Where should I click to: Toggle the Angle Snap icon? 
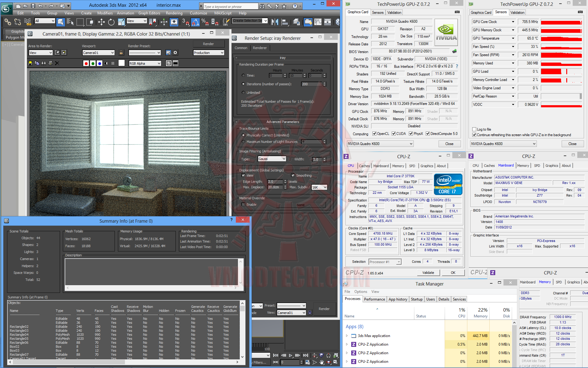point(195,22)
